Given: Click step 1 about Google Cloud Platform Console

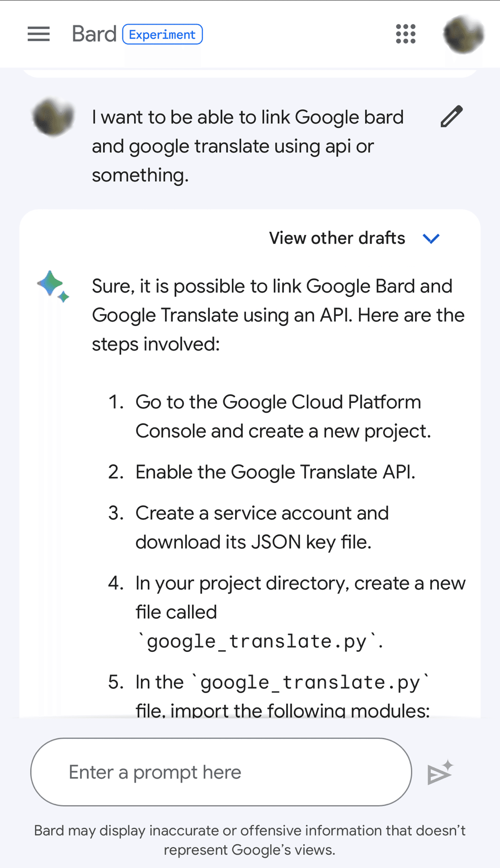Looking at the screenshot, I should [x=283, y=416].
